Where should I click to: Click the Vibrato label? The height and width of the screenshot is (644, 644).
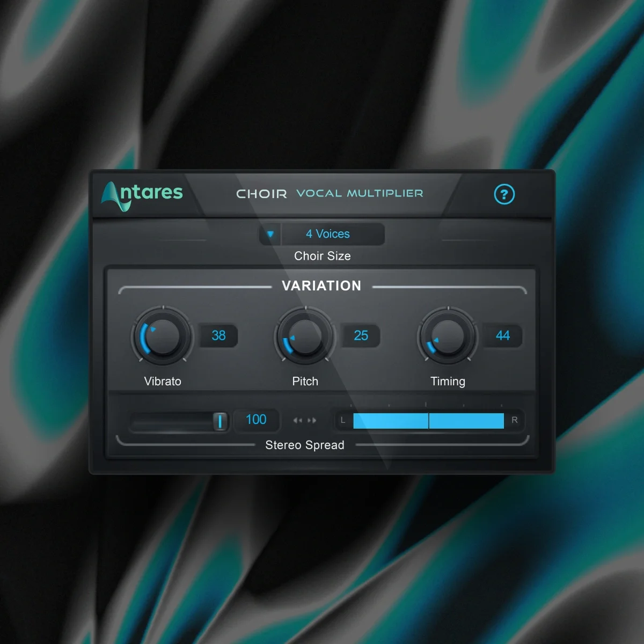tap(163, 382)
